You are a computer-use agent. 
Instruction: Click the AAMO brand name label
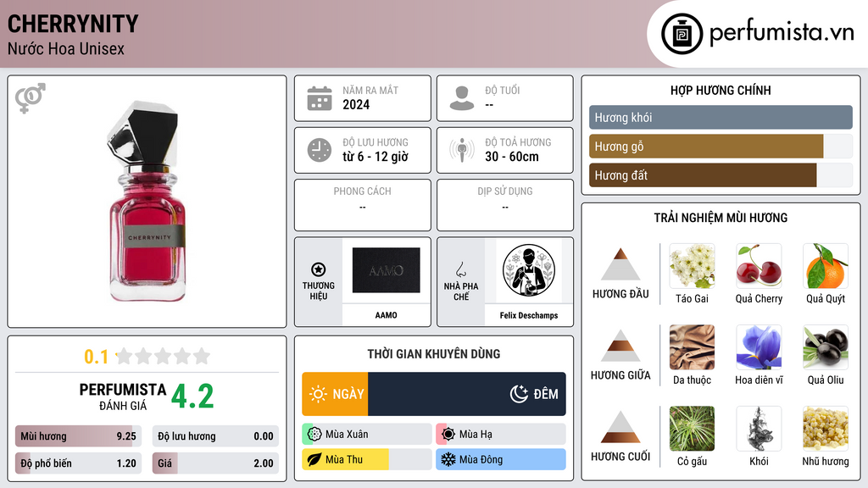point(386,315)
